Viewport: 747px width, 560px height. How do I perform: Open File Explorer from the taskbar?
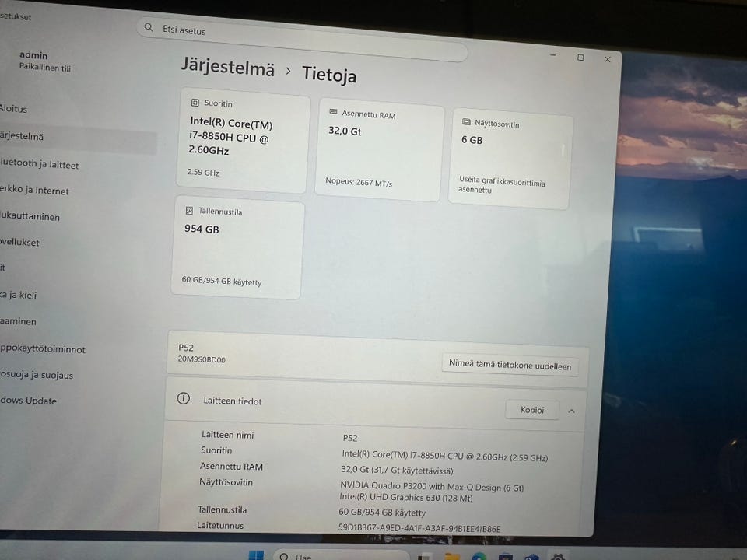[451, 557]
